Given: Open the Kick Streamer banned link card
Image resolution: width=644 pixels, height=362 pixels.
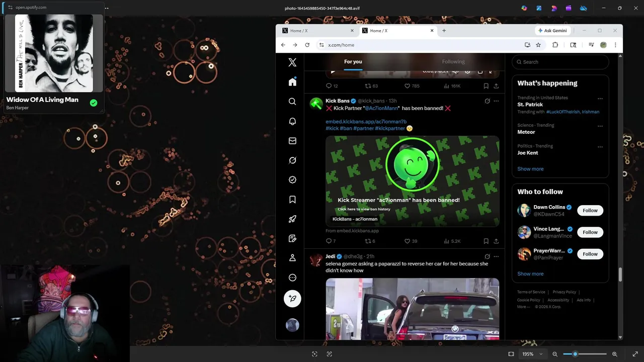Looking at the screenshot, I should click(x=413, y=182).
